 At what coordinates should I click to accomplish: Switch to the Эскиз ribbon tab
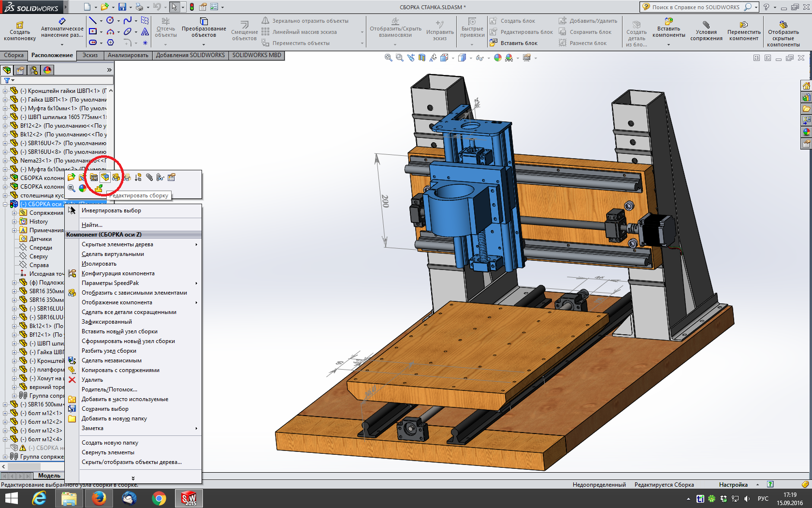(x=90, y=55)
